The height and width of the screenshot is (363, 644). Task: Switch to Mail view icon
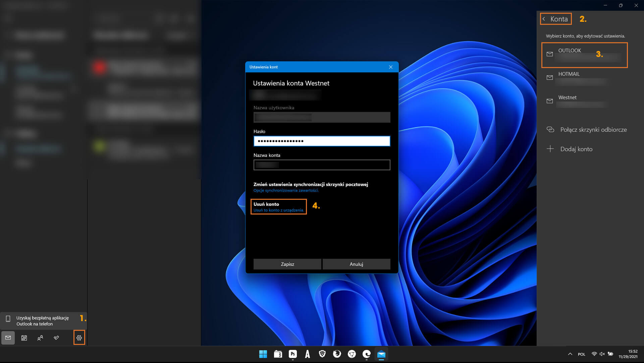click(8, 338)
